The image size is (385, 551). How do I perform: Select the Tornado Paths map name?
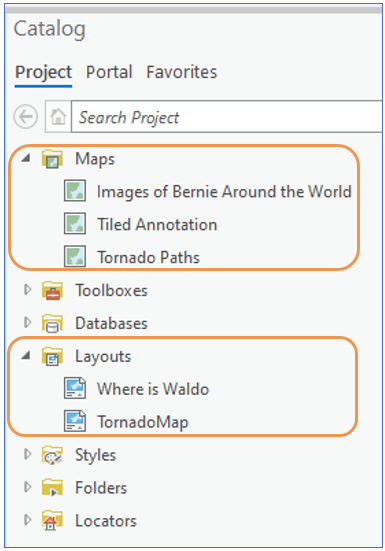148,257
